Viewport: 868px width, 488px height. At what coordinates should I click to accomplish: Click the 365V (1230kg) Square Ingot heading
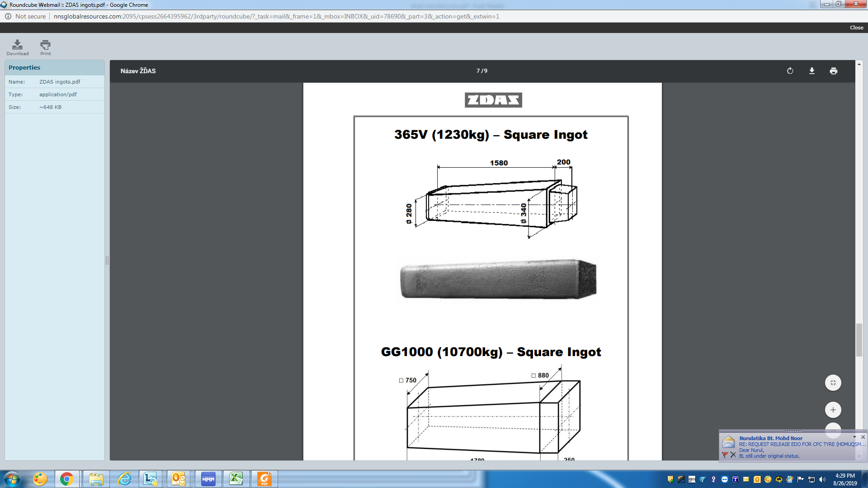(x=491, y=135)
